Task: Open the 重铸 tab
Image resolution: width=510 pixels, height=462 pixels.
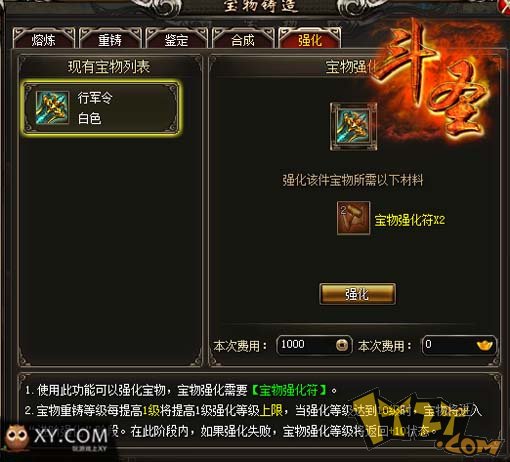Action: [x=110, y=39]
